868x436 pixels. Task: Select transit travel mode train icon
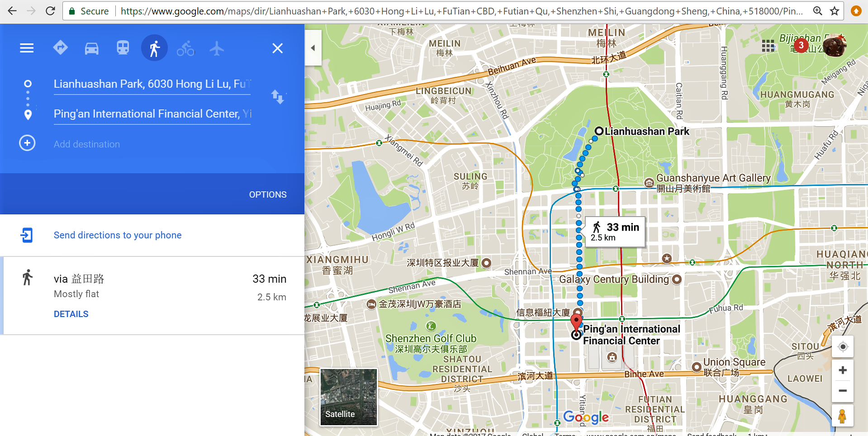pos(123,48)
